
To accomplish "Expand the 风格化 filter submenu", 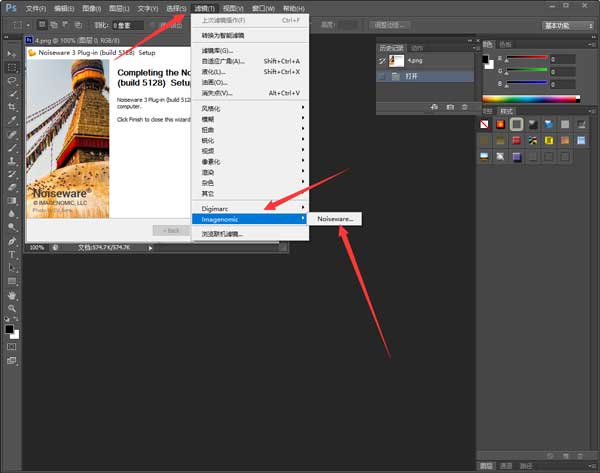I will [x=250, y=109].
